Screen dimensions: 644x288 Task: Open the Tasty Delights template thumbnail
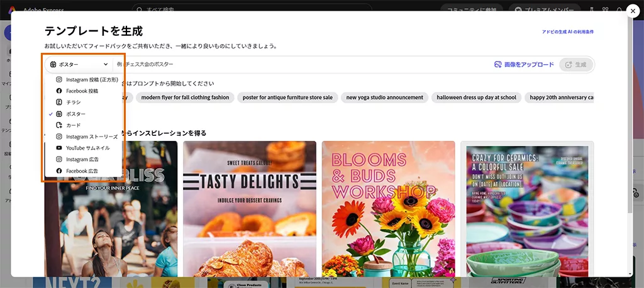click(250, 209)
